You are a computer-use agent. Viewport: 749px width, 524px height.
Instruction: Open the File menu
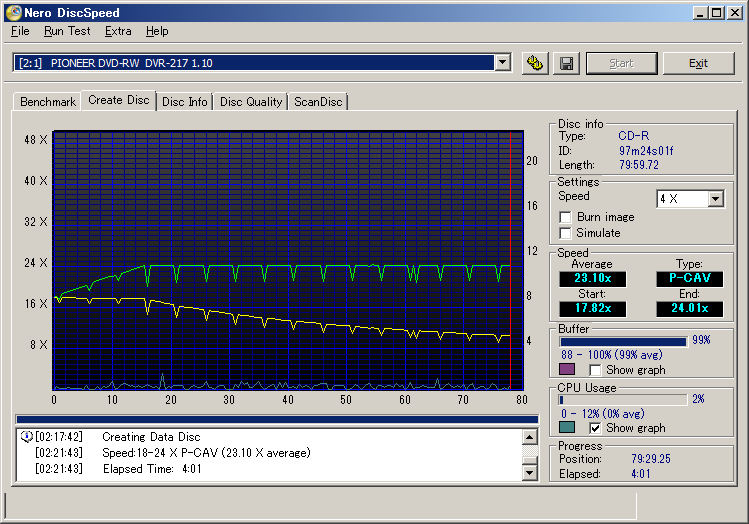pyautogui.click(x=20, y=31)
